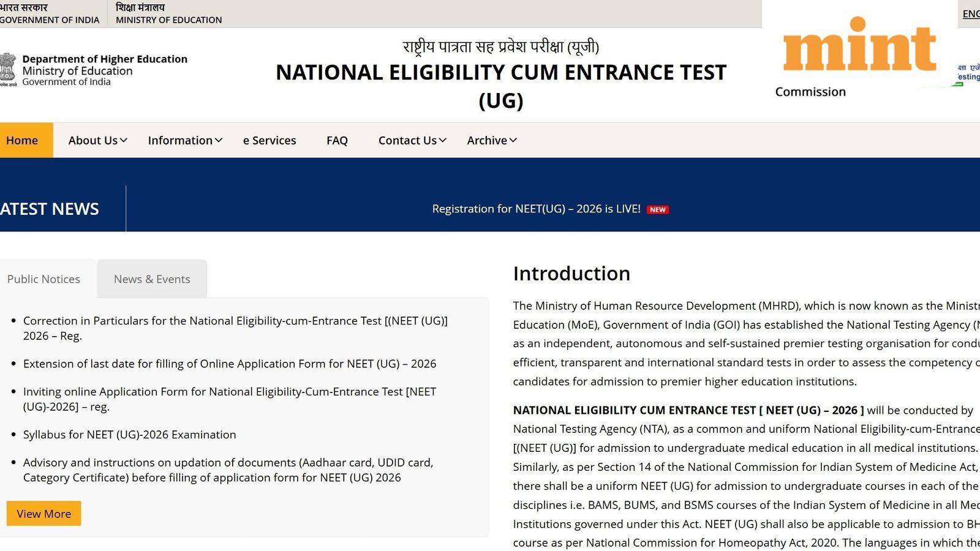Expand the Archive menu chevron
Viewport: 980px width, 551px height.
tap(513, 140)
